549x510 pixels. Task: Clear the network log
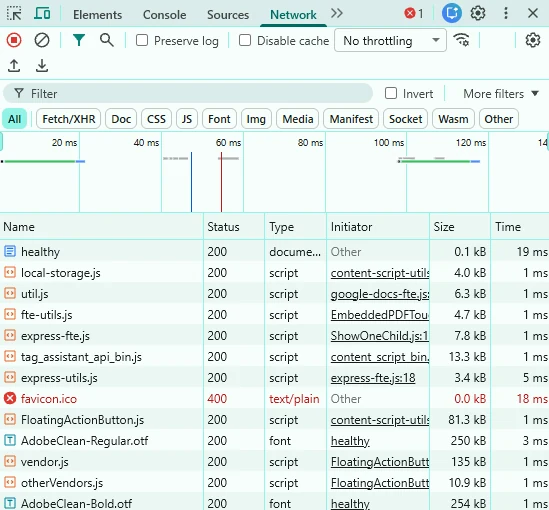(x=42, y=40)
